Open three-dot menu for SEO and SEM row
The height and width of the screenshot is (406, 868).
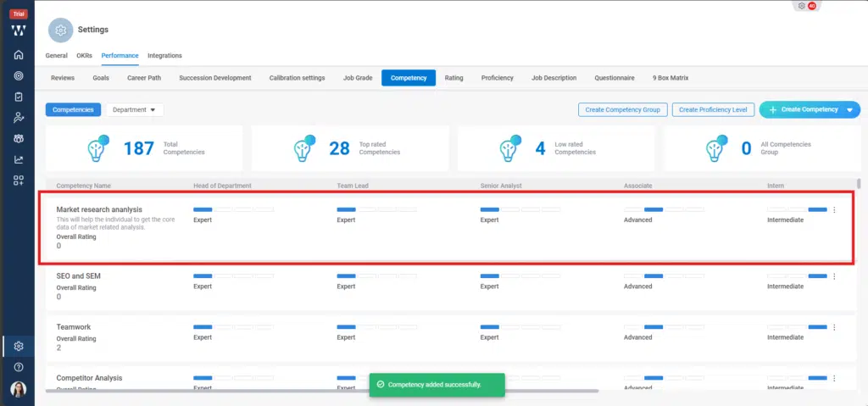tap(834, 276)
